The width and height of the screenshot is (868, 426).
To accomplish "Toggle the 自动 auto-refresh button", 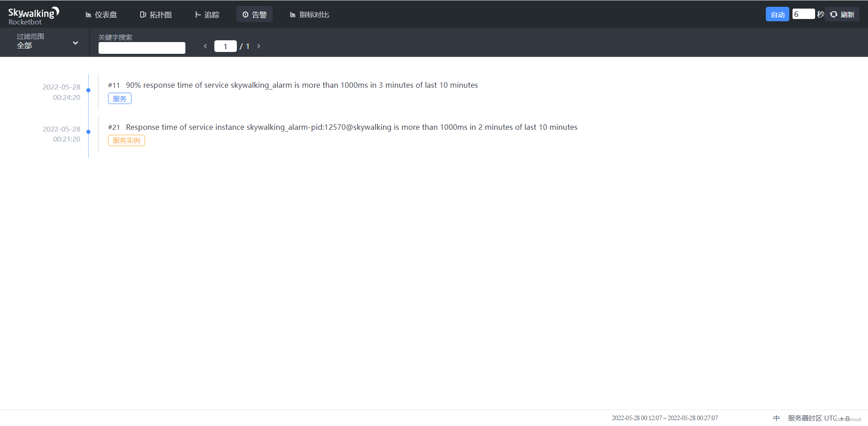I will pyautogui.click(x=778, y=14).
